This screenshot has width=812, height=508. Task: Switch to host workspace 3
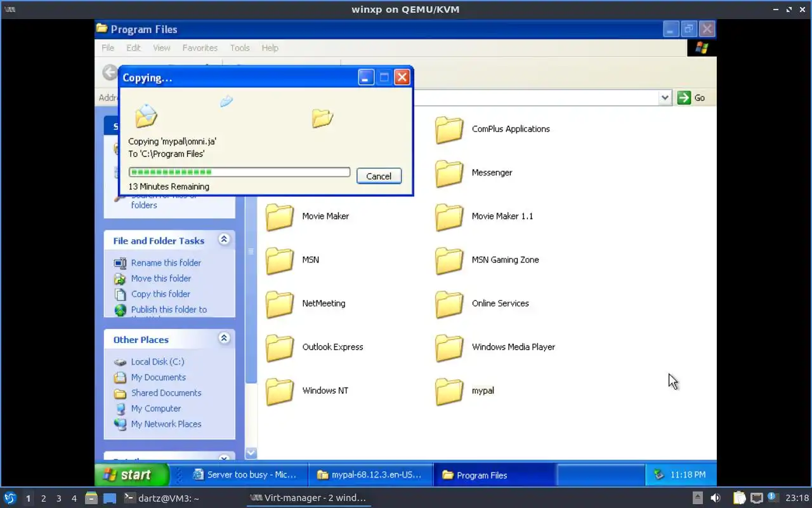58,498
